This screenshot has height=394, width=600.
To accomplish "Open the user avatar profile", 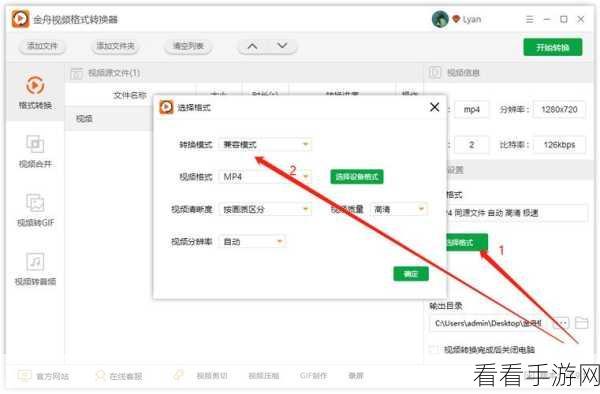I will tap(440, 19).
